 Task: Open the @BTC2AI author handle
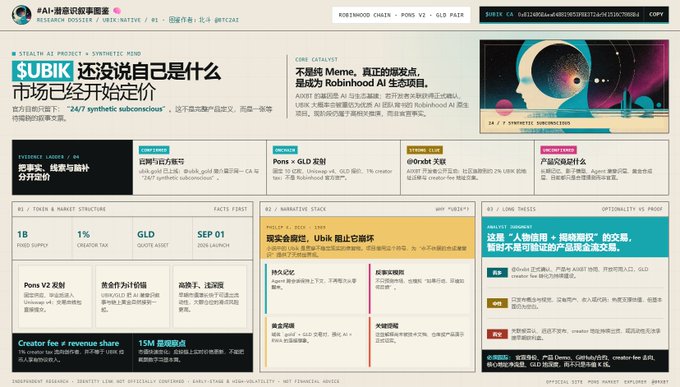coord(226,20)
